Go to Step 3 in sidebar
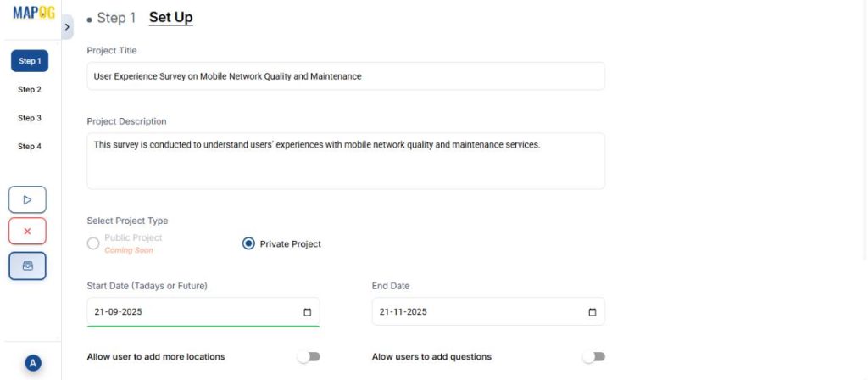868x380 pixels. coord(29,118)
